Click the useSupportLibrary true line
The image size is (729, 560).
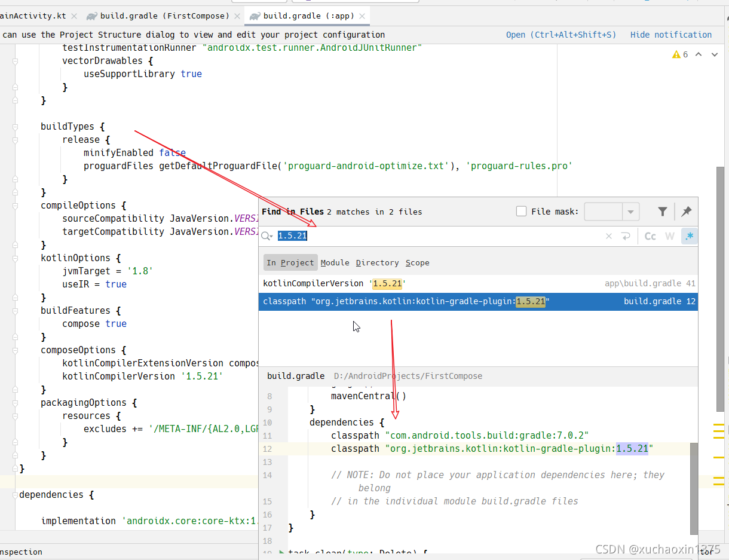(x=143, y=74)
